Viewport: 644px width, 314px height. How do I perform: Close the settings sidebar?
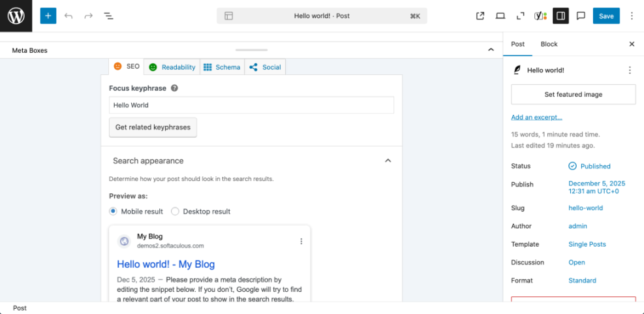click(x=632, y=44)
